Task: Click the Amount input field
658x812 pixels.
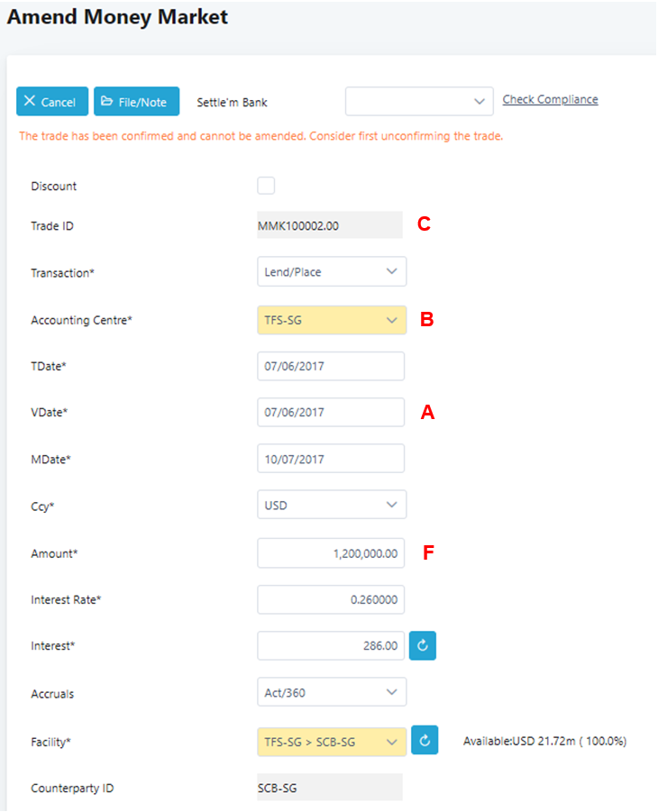Action: click(x=331, y=553)
